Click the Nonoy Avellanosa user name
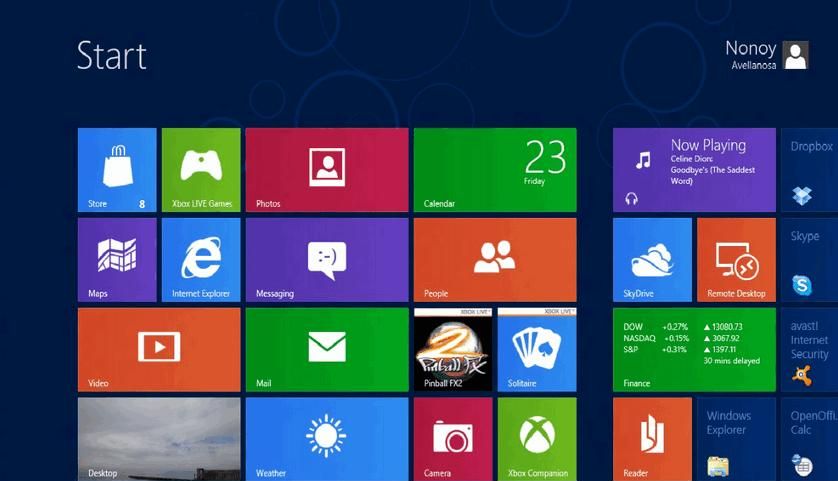This screenshot has height=481, width=838. [751, 55]
